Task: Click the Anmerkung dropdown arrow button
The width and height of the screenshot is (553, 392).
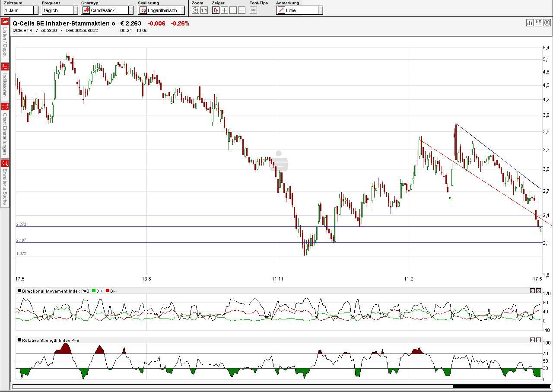Action: pyautogui.click(x=320, y=10)
